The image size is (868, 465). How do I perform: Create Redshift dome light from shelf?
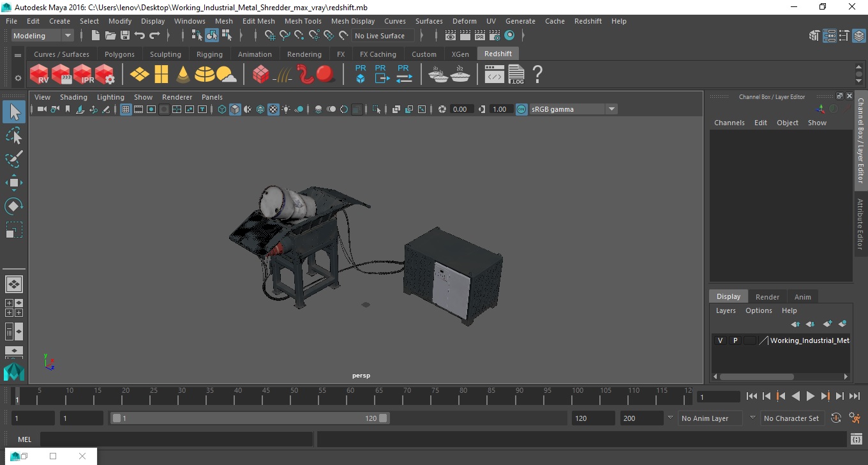205,75
